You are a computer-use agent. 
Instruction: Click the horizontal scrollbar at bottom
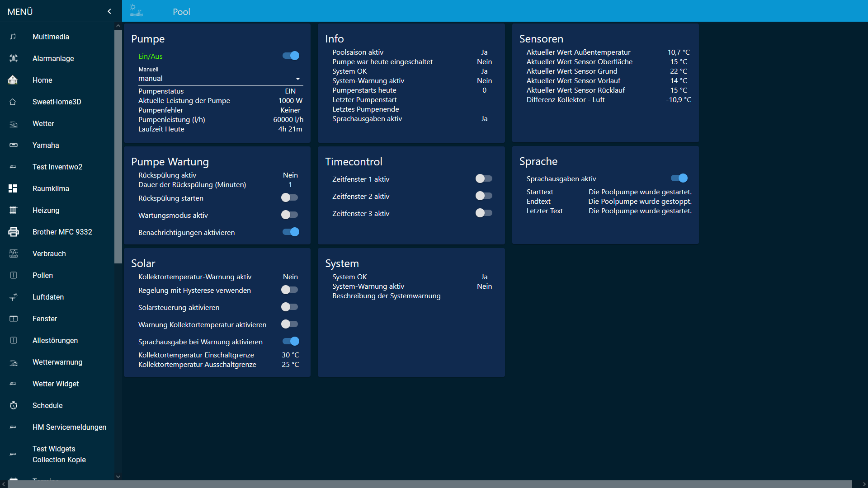coord(429,484)
